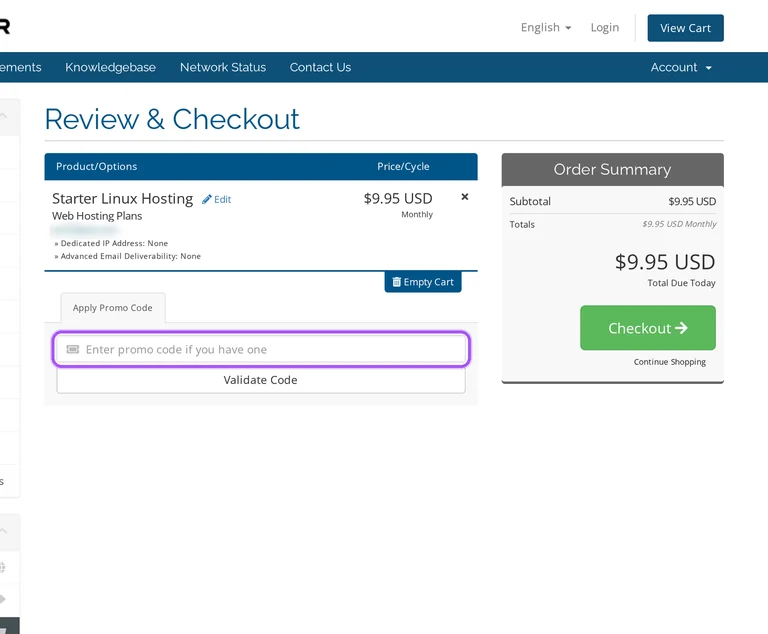Click the Order Summary header
This screenshot has height=634, width=768.
tap(612, 170)
